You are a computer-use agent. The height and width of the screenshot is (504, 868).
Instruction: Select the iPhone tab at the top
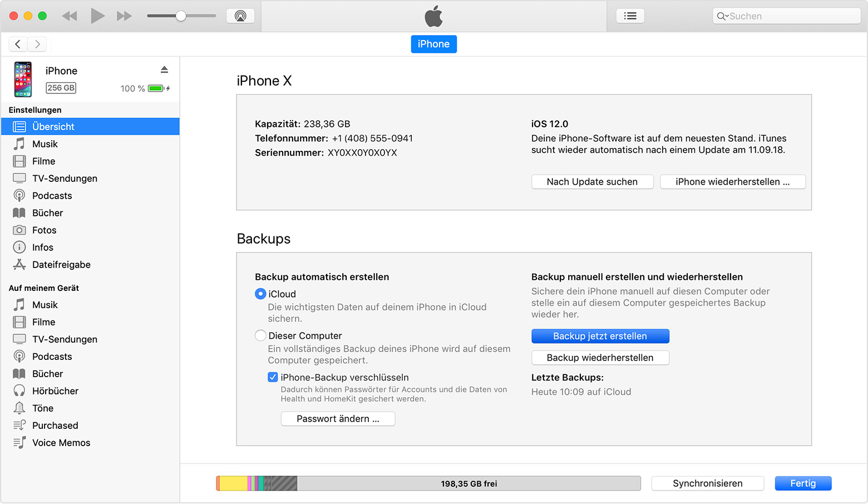tap(433, 44)
